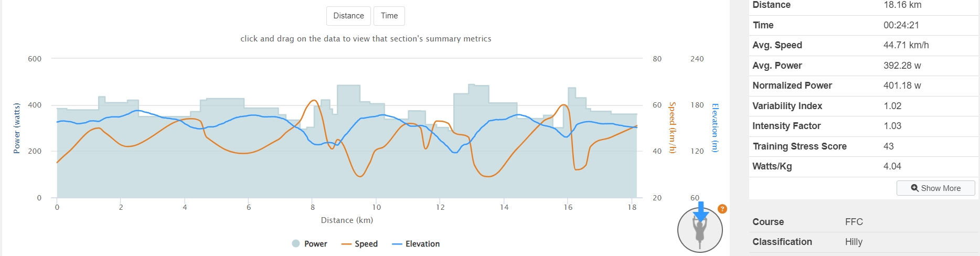The height and width of the screenshot is (256, 980).
Task: Click the Power legend gray-blue circle swatch
Action: (x=296, y=243)
